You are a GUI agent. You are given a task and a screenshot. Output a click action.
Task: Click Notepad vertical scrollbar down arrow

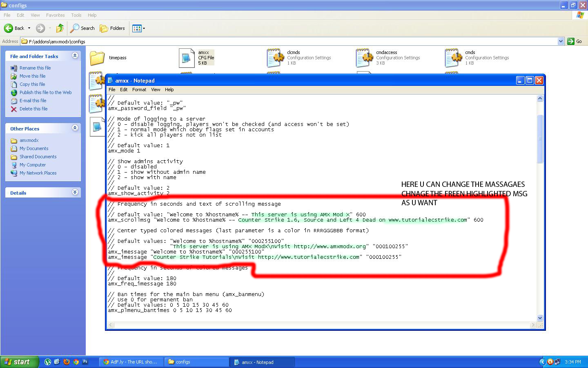(540, 318)
